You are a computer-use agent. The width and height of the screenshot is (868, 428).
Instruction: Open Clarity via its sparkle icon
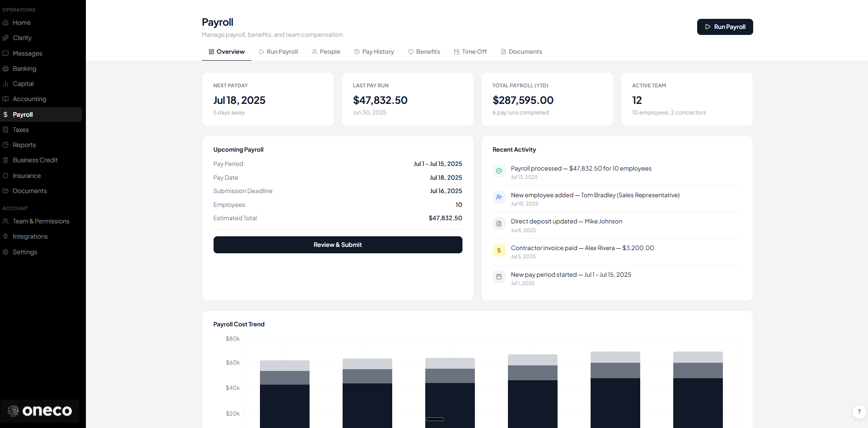click(6, 38)
